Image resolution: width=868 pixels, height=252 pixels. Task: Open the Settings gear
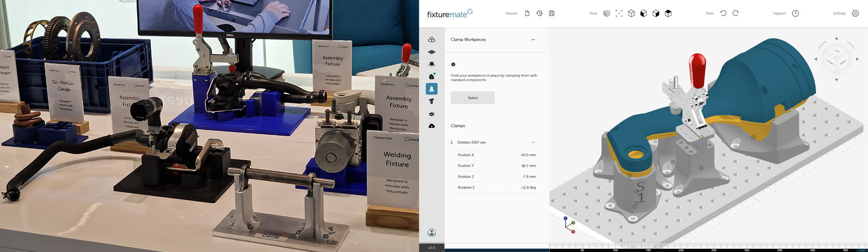pyautogui.click(x=855, y=14)
